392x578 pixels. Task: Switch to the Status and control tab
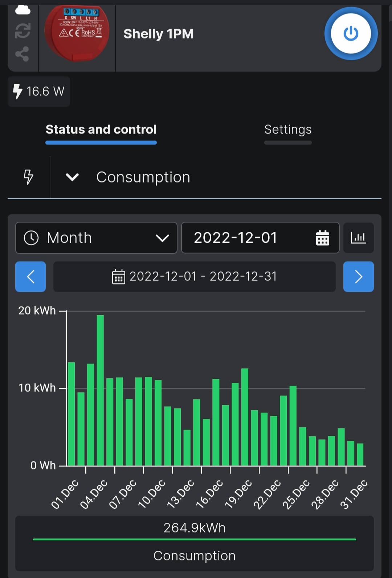pyautogui.click(x=101, y=130)
